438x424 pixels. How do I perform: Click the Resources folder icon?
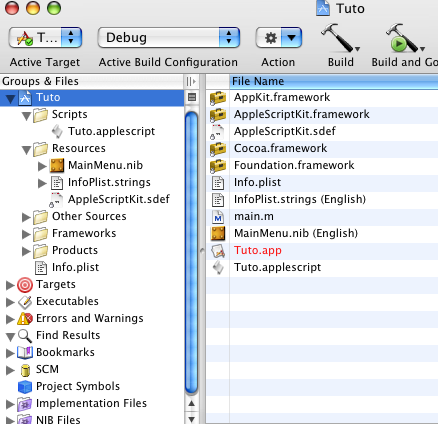tap(41, 149)
